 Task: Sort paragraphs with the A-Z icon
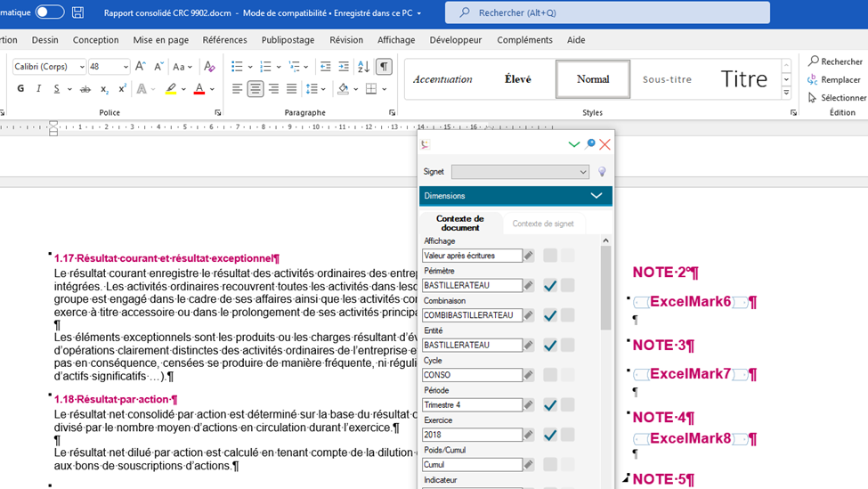(x=364, y=67)
